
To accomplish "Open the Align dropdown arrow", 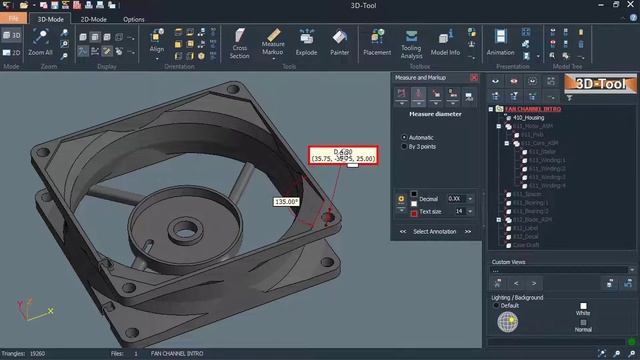I will (156, 58).
